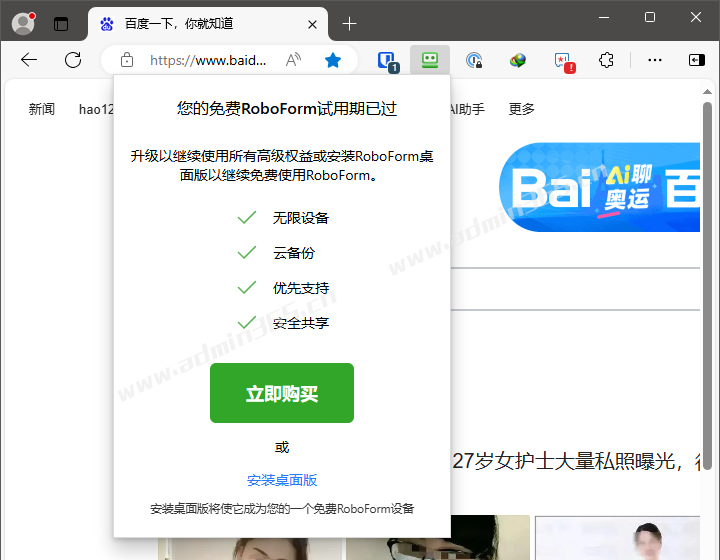Click the 优先支持 feature text
Screen dimensions: 720x560
pos(301,288)
